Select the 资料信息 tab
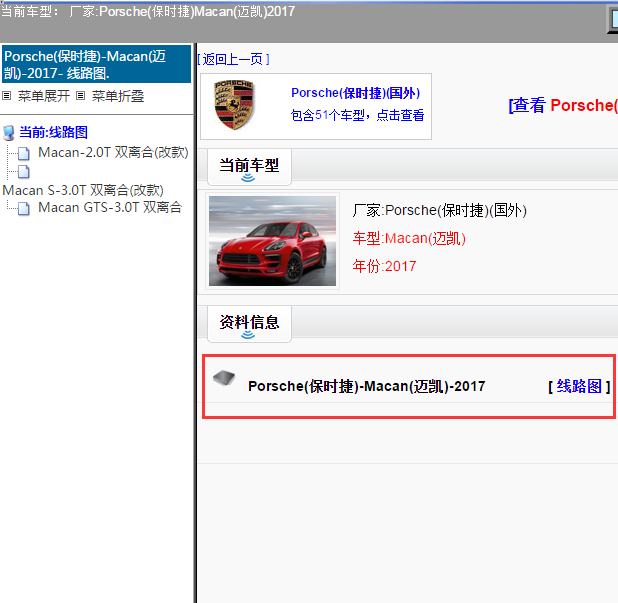This screenshot has height=603, width=618. (249, 324)
